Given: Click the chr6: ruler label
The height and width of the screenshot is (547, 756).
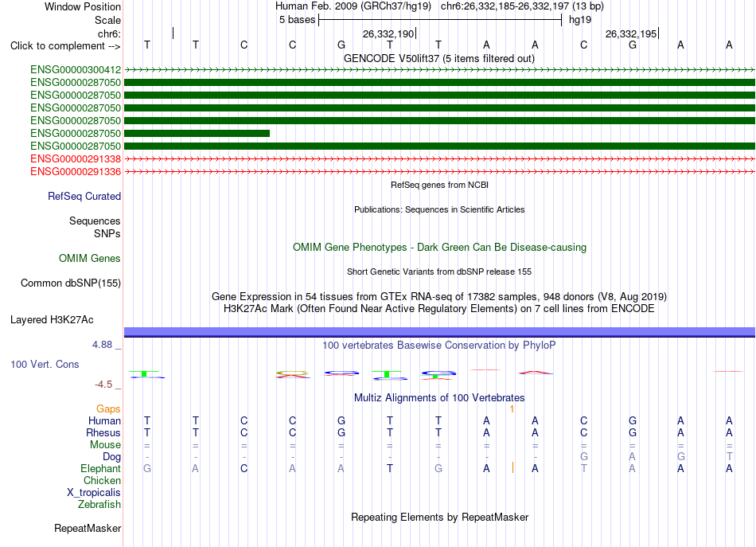Looking at the screenshot, I should tap(110, 33).
